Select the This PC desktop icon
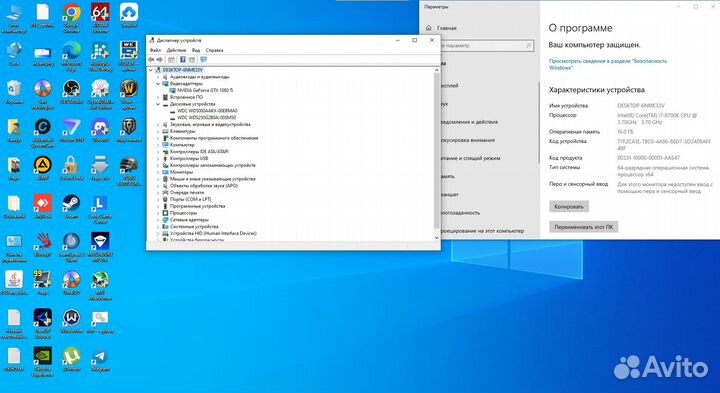This screenshot has width=720, height=393. pos(14,17)
